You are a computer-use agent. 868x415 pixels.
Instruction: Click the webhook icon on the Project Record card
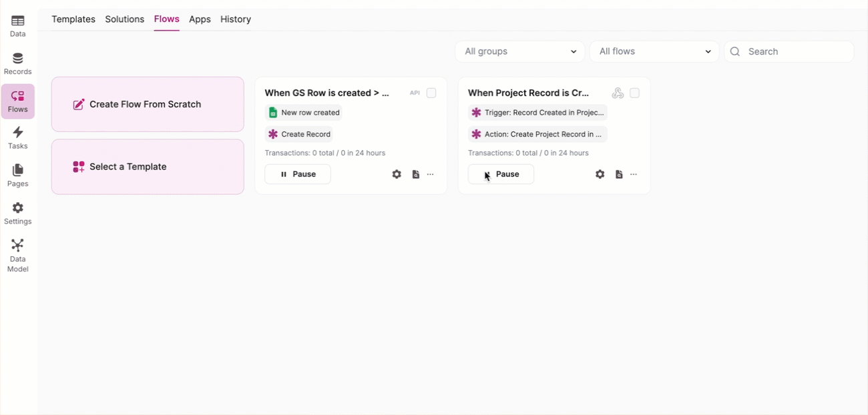(x=618, y=93)
